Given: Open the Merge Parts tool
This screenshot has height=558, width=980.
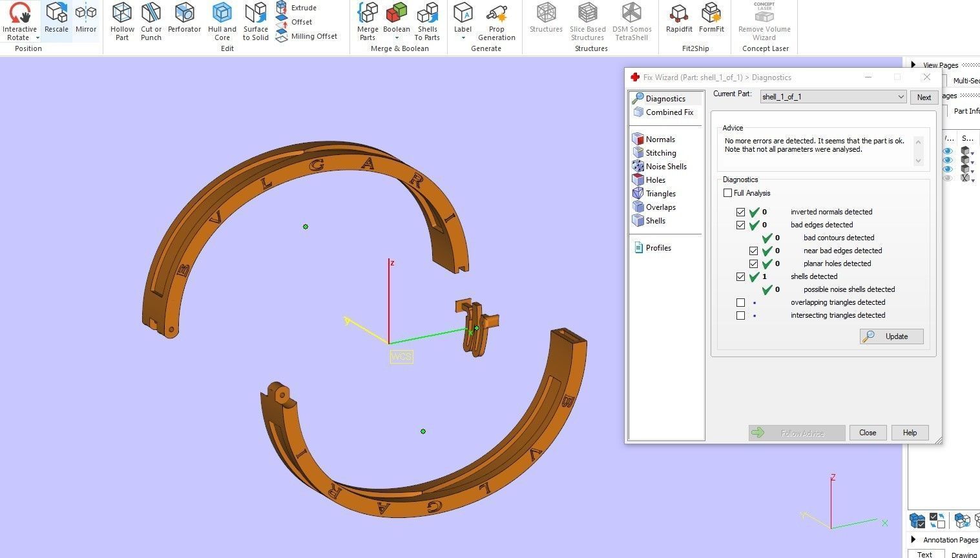Looking at the screenshot, I should [x=368, y=21].
